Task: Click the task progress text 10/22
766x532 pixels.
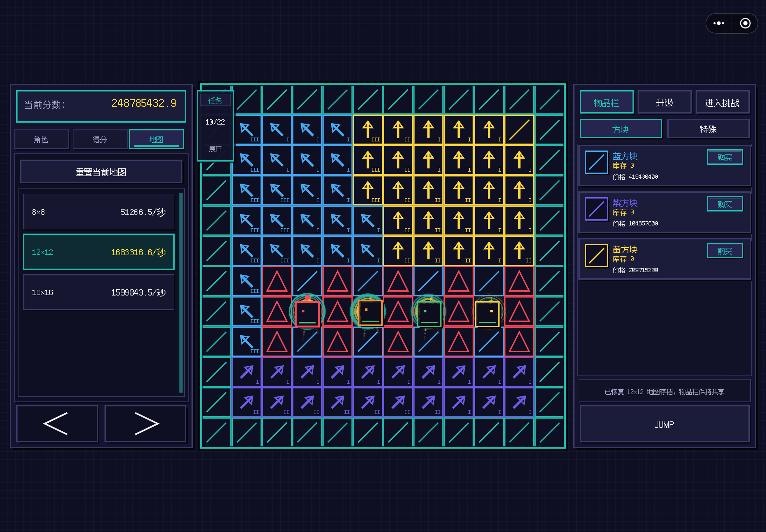Action: click(215, 122)
